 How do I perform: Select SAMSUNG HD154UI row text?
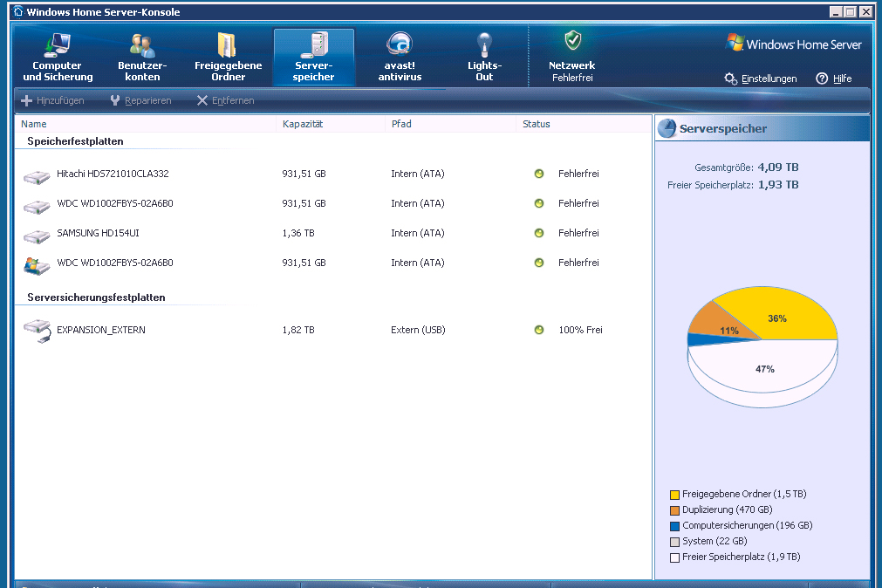pos(98,233)
